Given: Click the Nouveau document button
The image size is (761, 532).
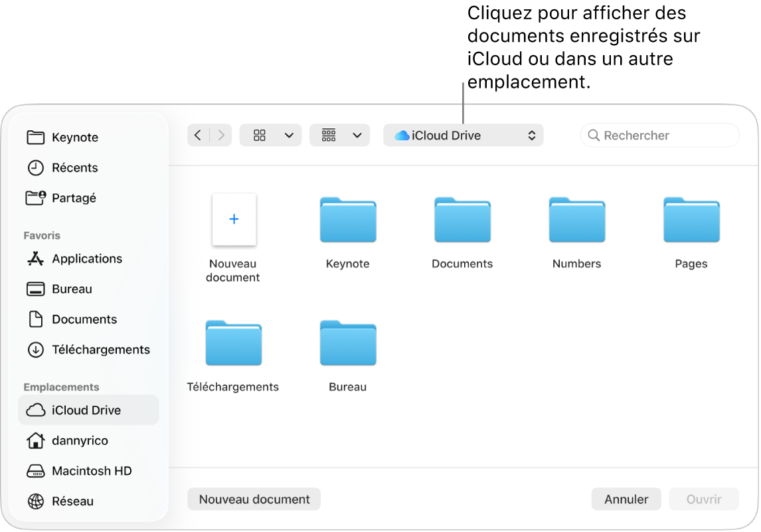Looking at the screenshot, I should [x=254, y=499].
